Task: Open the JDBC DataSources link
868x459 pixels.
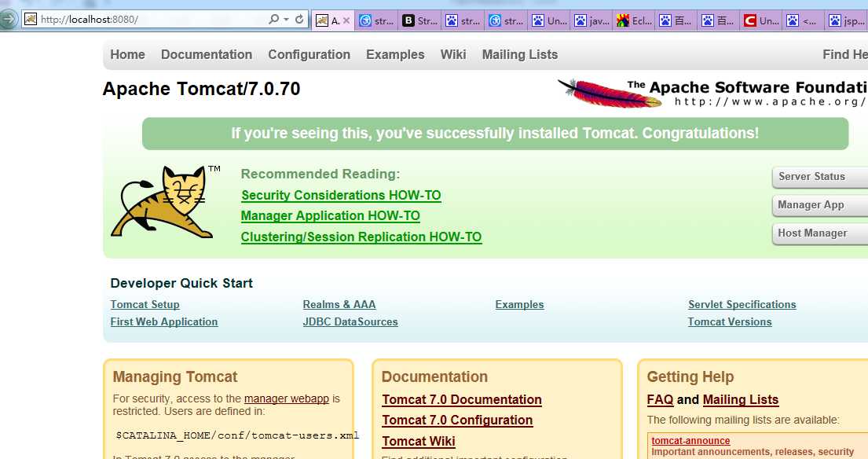Action: pos(350,321)
